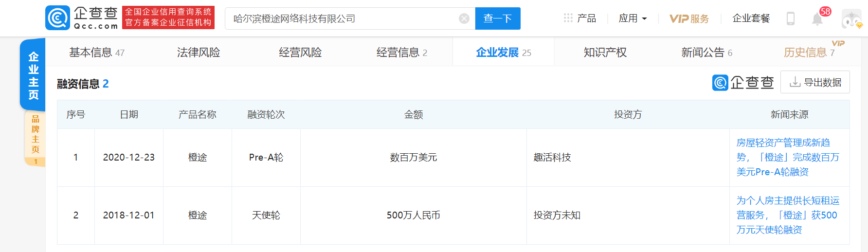Expand the 应用 dropdown menu

633,18
